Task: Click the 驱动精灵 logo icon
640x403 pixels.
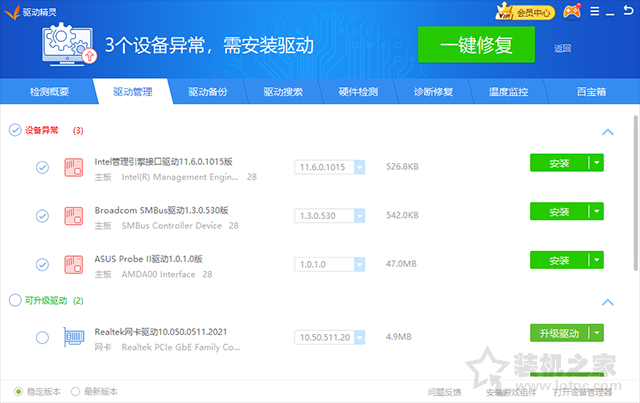Action: pyautogui.click(x=12, y=12)
